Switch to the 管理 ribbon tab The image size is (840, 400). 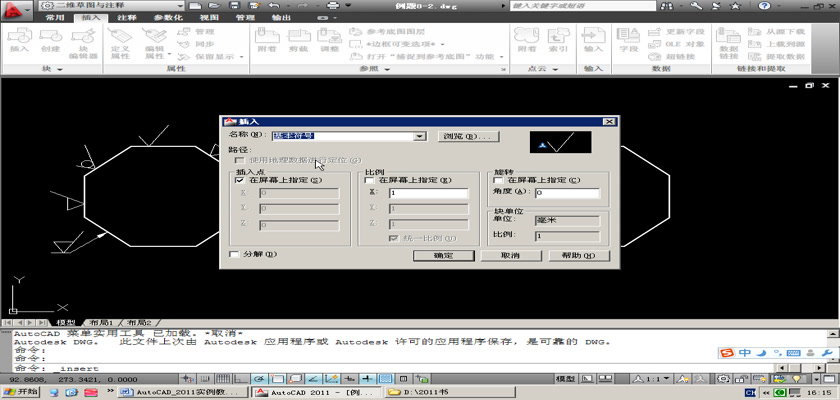tap(245, 18)
